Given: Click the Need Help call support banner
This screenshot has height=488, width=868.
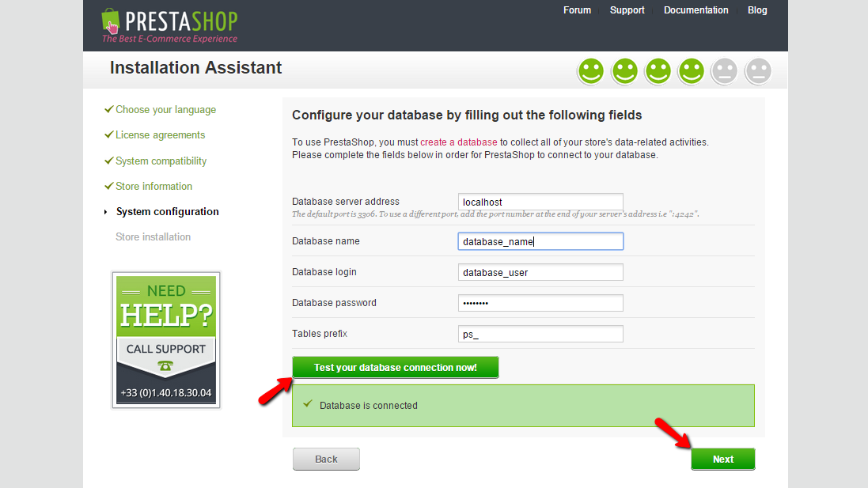Looking at the screenshot, I should click(166, 340).
